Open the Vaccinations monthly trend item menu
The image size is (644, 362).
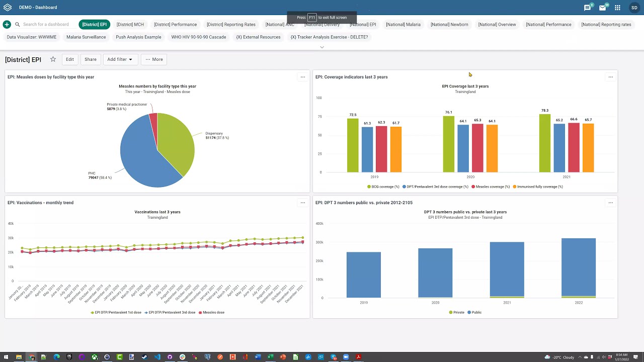pyautogui.click(x=302, y=203)
